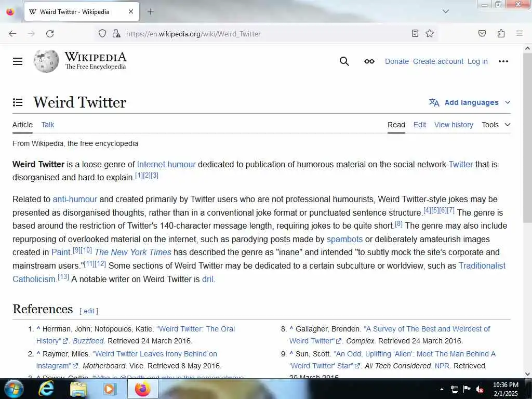Open Firefox application menu
This screenshot has height=399, width=532.
click(x=519, y=33)
